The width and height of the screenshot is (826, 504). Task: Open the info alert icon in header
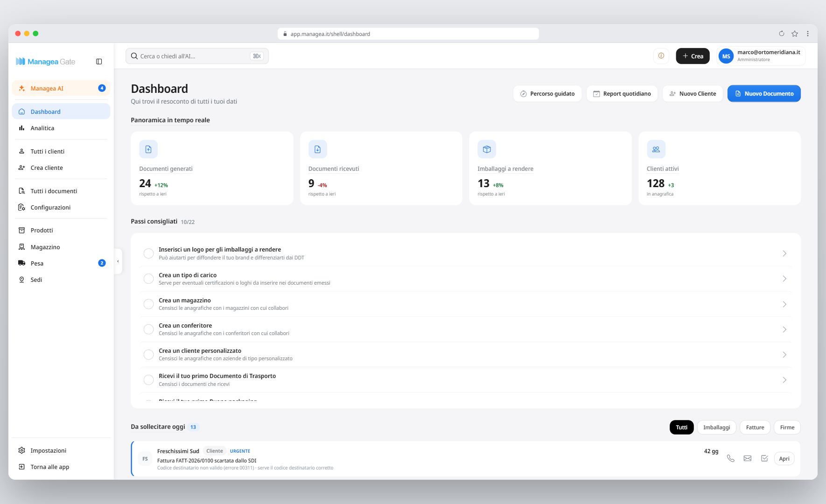pyautogui.click(x=661, y=56)
